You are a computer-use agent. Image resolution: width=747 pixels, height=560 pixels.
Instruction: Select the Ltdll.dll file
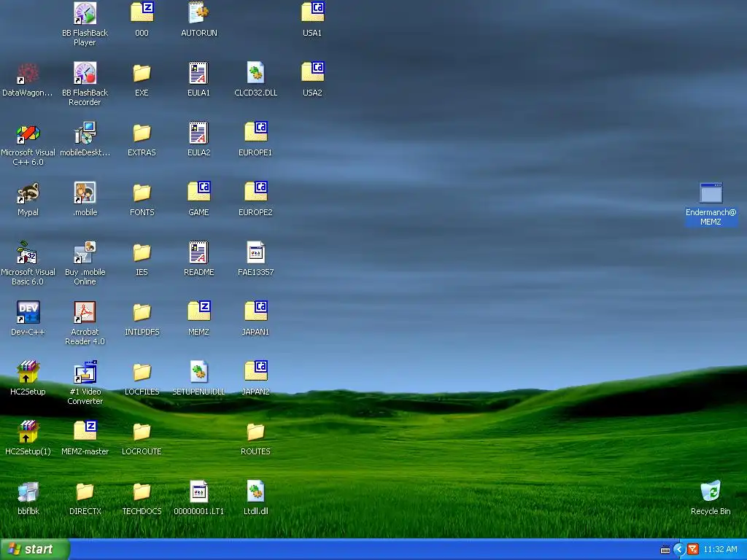coord(255,491)
